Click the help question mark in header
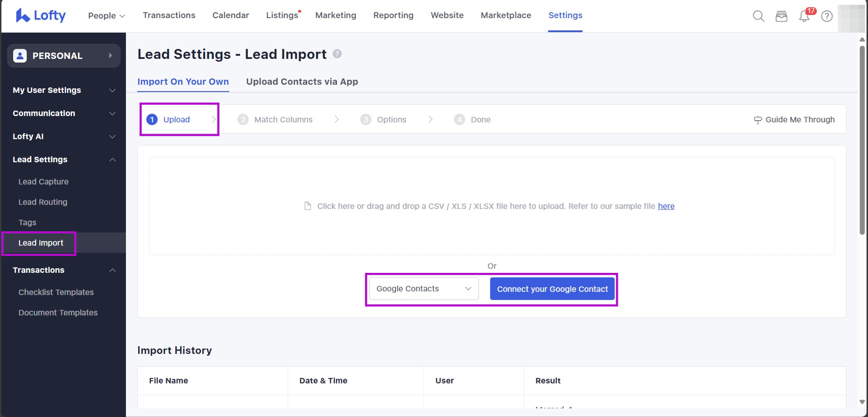Viewport: 868px width, 417px height. pyautogui.click(x=827, y=16)
